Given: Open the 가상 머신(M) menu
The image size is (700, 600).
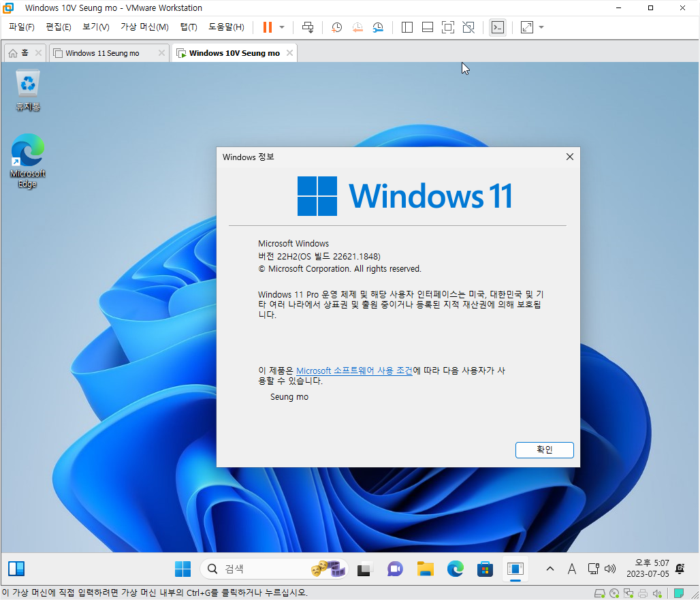Looking at the screenshot, I should [144, 27].
